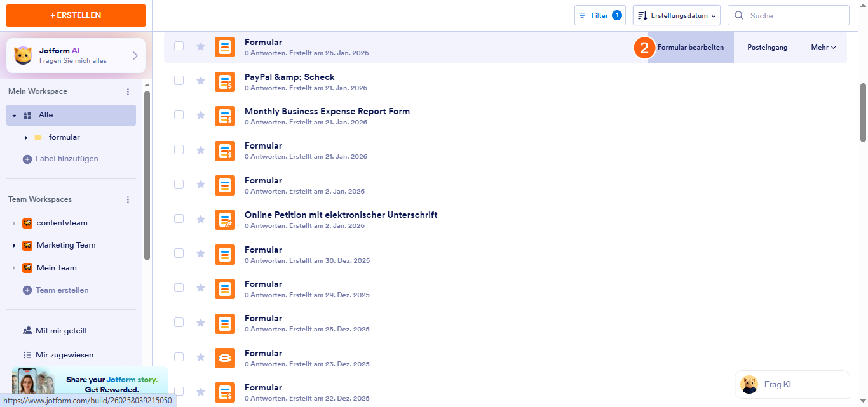Screen dimensions: 868x407
Task: Select Mir zugewiesen in sidebar
Action: pyautogui.click(x=64, y=355)
